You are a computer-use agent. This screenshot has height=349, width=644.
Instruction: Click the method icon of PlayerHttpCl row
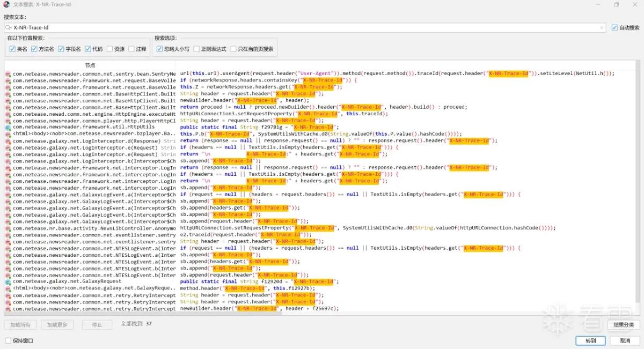(8, 121)
